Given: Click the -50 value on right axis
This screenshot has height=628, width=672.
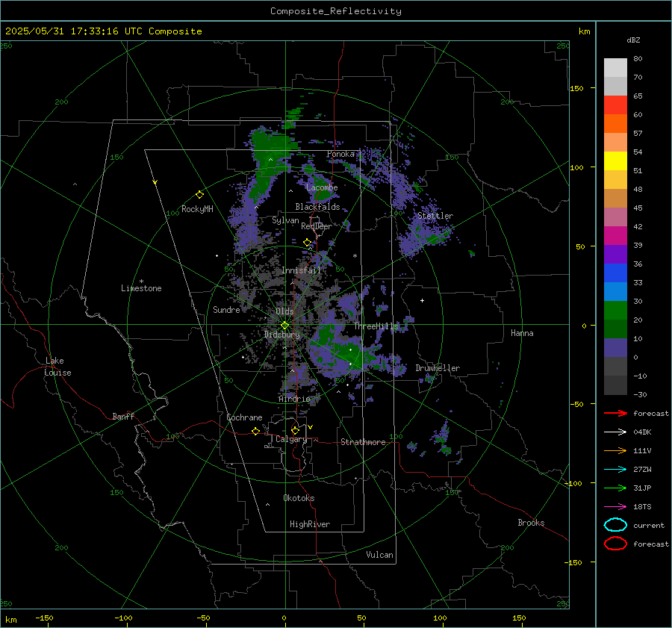Looking at the screenshot, I should click(576, 404).
